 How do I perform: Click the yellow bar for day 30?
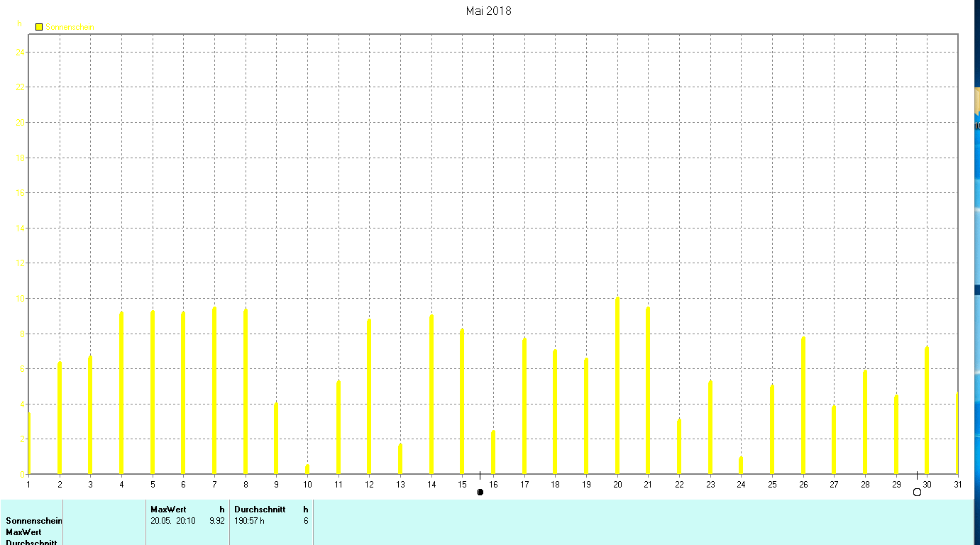point(927,410)
